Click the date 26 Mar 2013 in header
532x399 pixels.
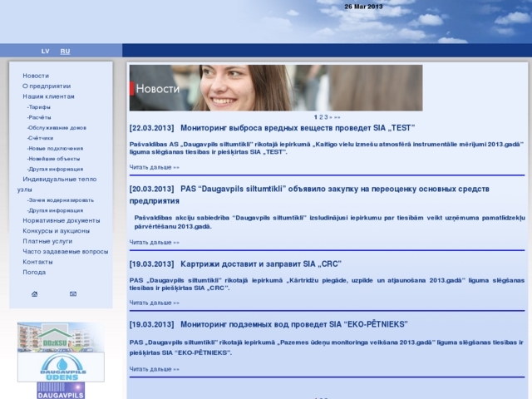(363, 7)
